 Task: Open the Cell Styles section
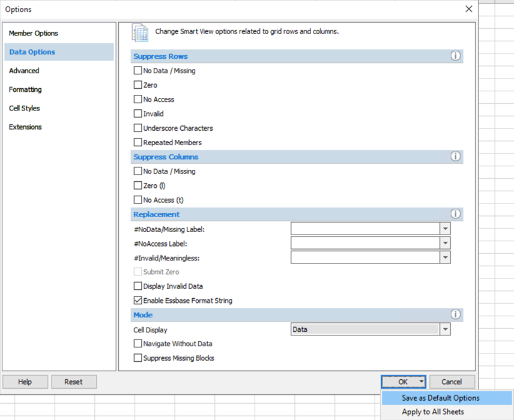tap(25, 109)
